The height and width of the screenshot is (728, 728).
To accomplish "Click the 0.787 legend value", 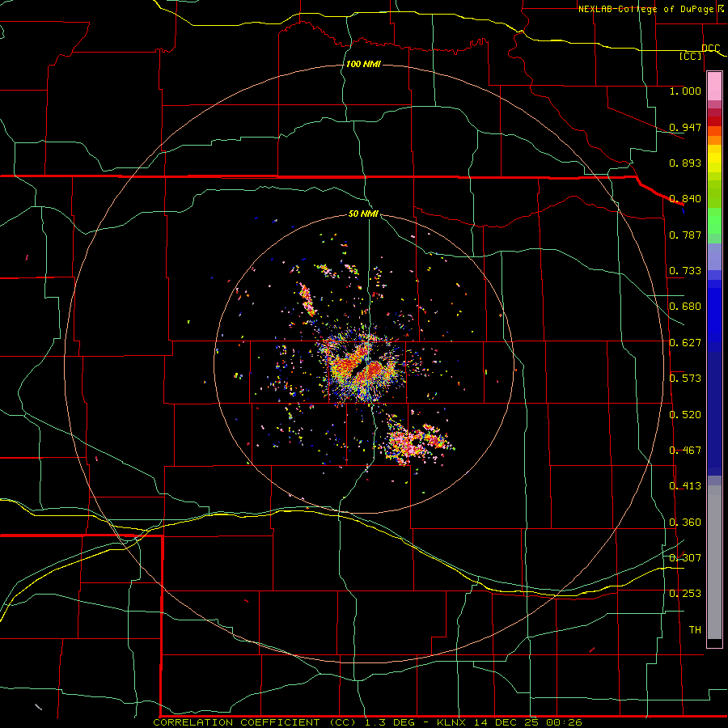I will pyautogui.click(x=685, y=235).
